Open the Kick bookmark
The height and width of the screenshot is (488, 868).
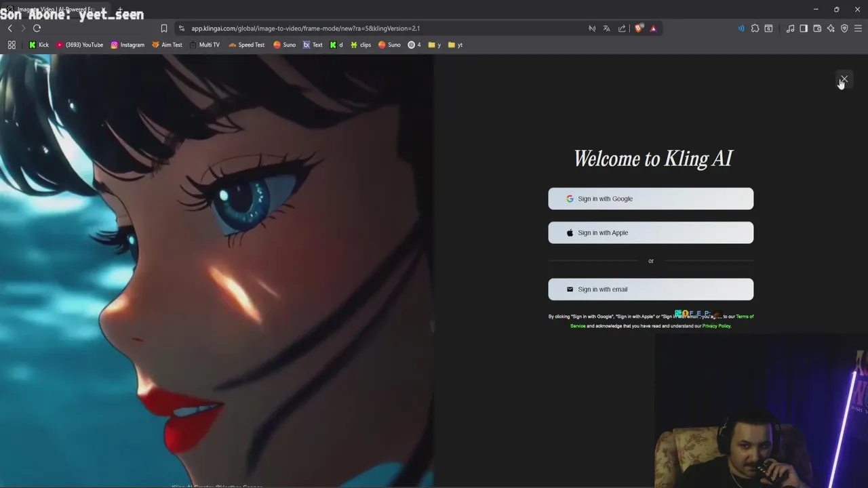tap(39, 45)
